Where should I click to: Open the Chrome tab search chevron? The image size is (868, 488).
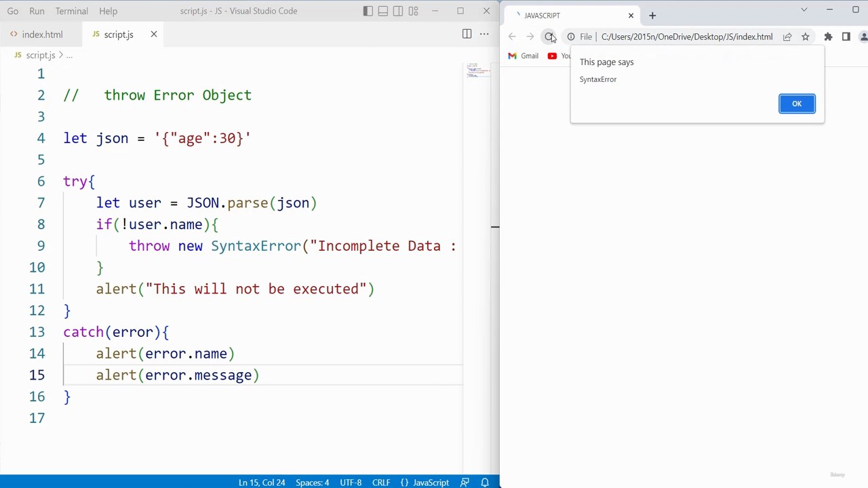pyautogui.click(x=804, y=10)
